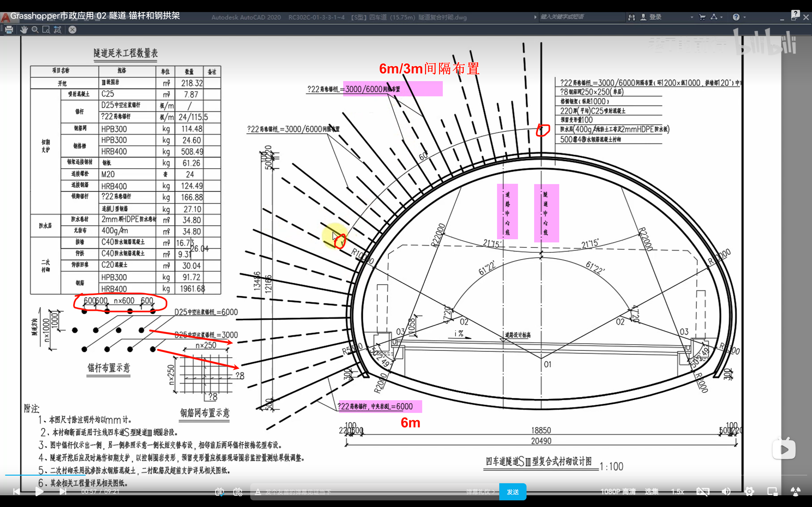Viewport: 812px width, 507px height.
Task: Toggle the danmaku display switch
Action: pos(219,491)
